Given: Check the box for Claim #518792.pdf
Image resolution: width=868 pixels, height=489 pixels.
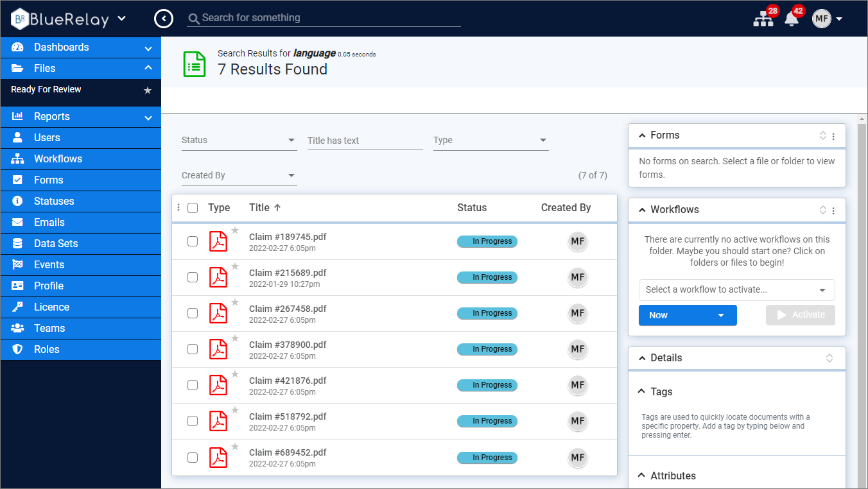Looking at the screenshot, I should [193, 421].
